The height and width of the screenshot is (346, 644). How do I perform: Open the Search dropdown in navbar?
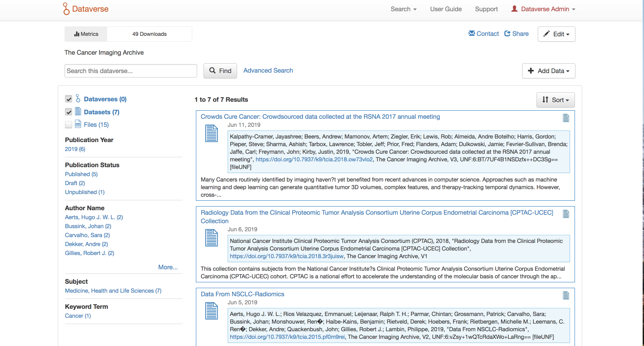coord(403,9)
